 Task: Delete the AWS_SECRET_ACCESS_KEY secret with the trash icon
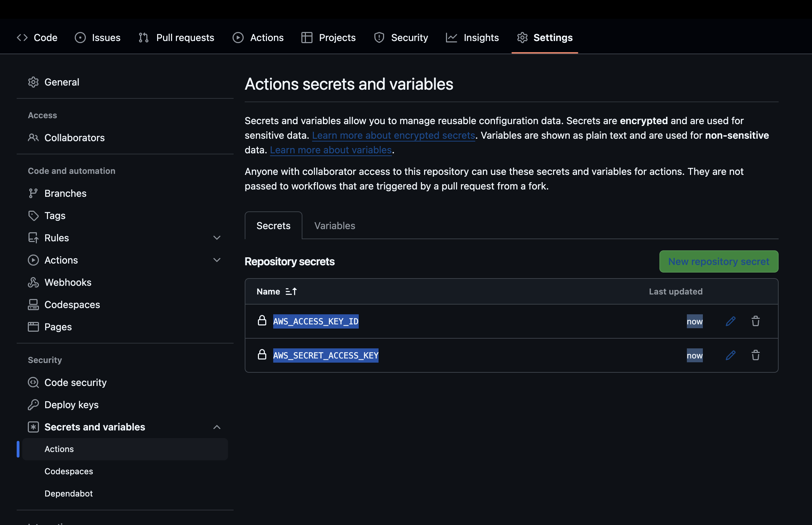point(755,355)
